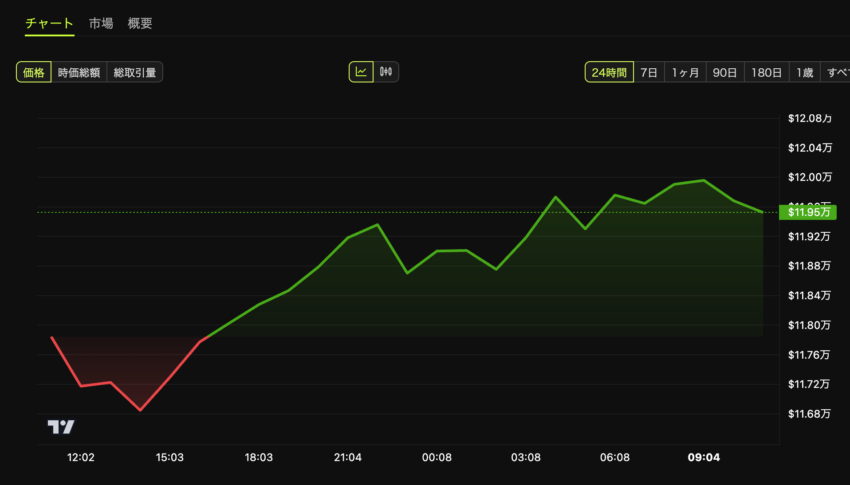
Task: Click the $12.08万 price axis label
Action: (x=810, y=118)
